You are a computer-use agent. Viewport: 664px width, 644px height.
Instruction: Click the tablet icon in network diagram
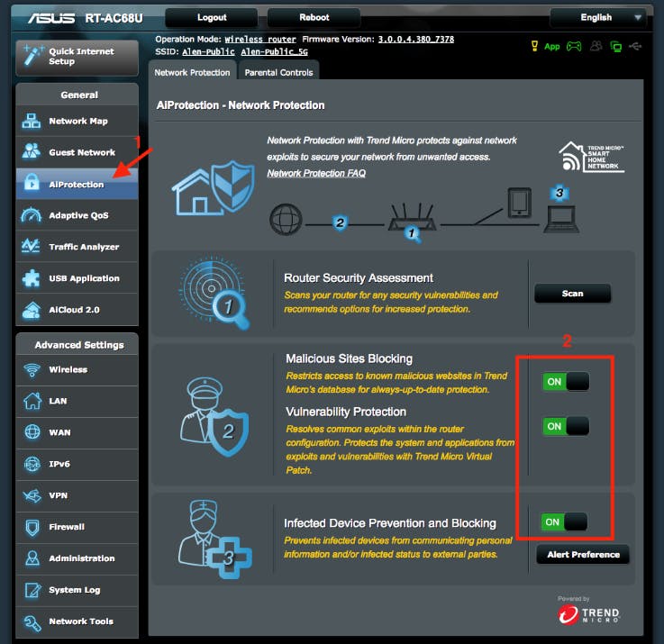click(519, 203)
